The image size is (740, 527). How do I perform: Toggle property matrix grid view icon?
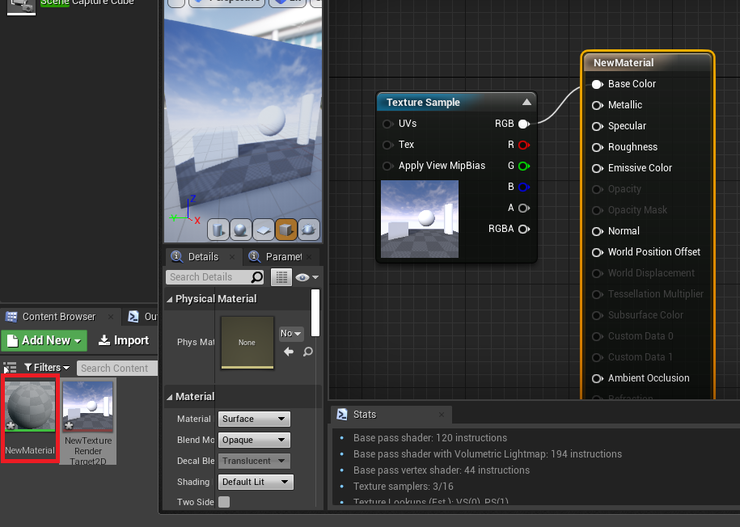point(282,277)
